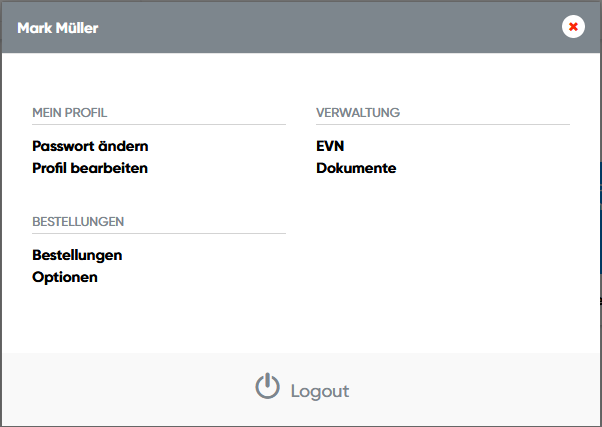Select Dokumente under Verwaltung
Image resolution: width=602 pixels, height=427 pixels.
point(356,168)
